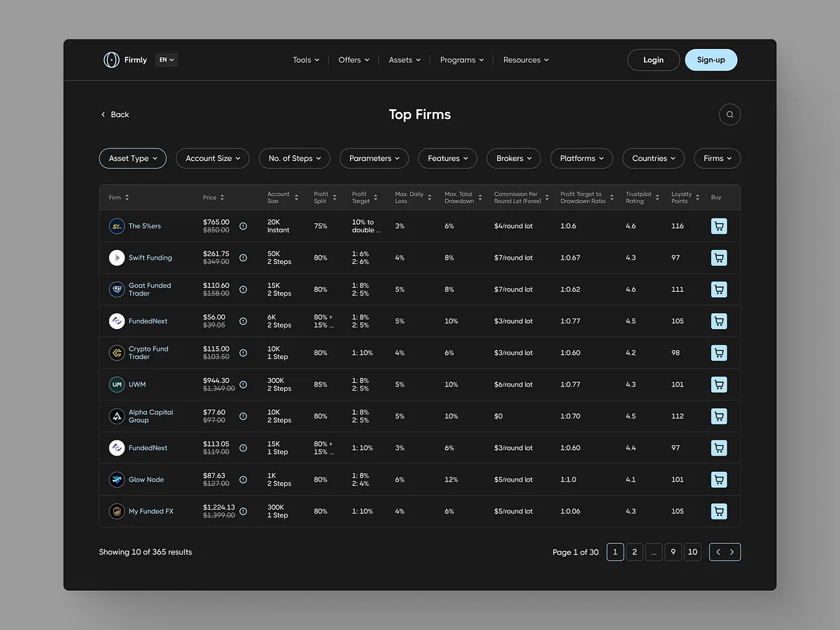Sort the Profit Split column
The width and height of the screenshot is (840, 630).
[335, 197]
